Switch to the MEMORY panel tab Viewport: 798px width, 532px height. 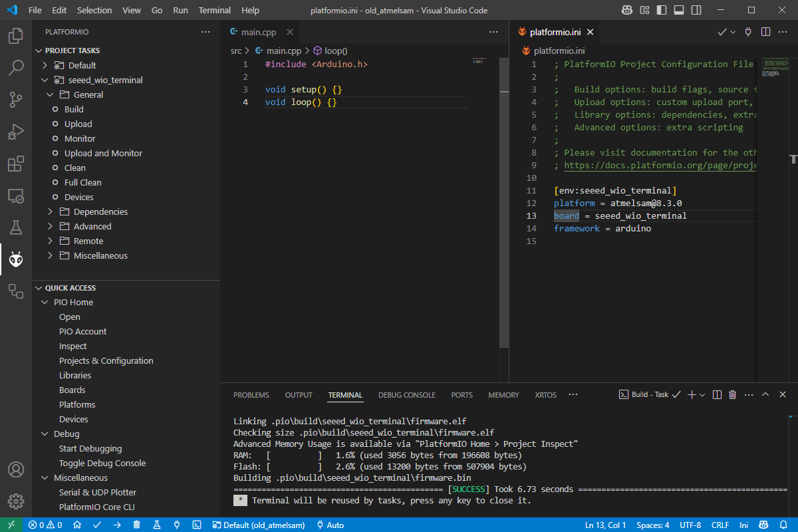pos(503,394)
